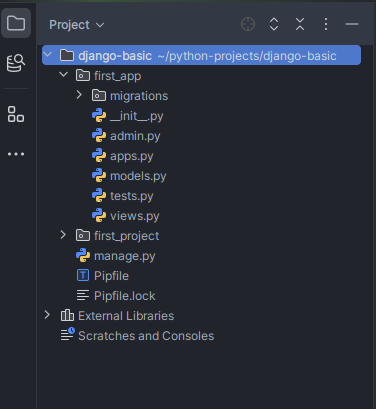Image resolution: width=377 pixels, height=410 pixels.
Task: Collapse the django-basic root folder
Action: tap(48, 55)
